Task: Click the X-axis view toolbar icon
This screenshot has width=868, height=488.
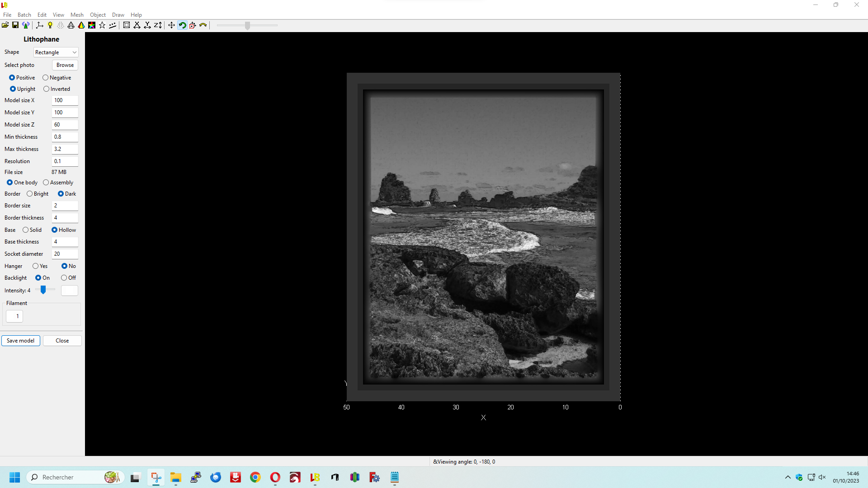Action: [137, 25]
